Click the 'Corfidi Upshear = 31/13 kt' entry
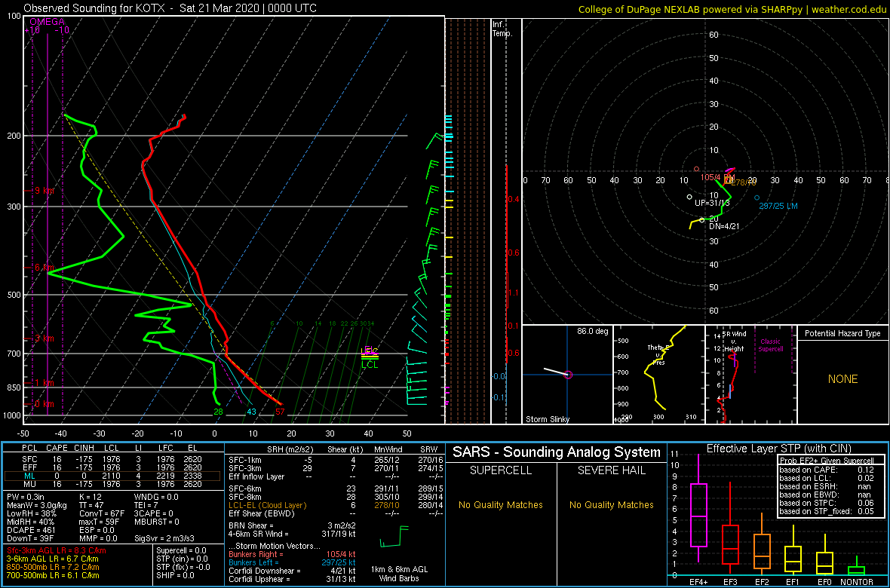The width and height of the screenshot is (890, 588). [293, 579]
